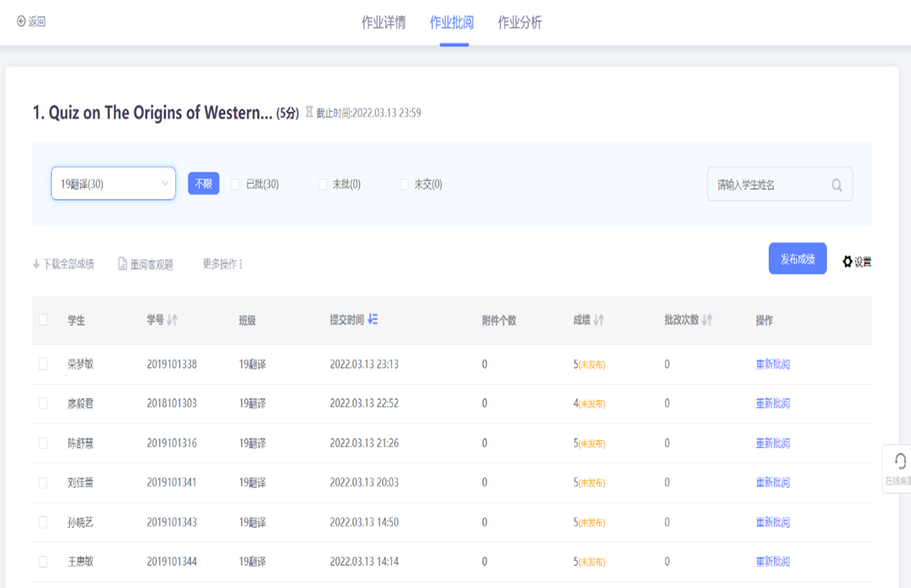The height and width of the screenshot is (588, 911).
Task: Switch to the 作业分析 tab
Action: 520,23
